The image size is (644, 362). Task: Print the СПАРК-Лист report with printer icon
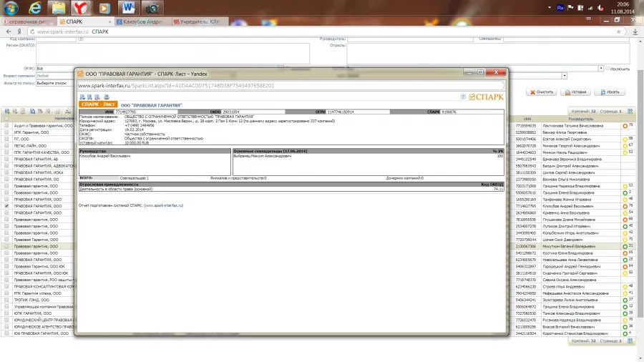(x=107, y=97)
